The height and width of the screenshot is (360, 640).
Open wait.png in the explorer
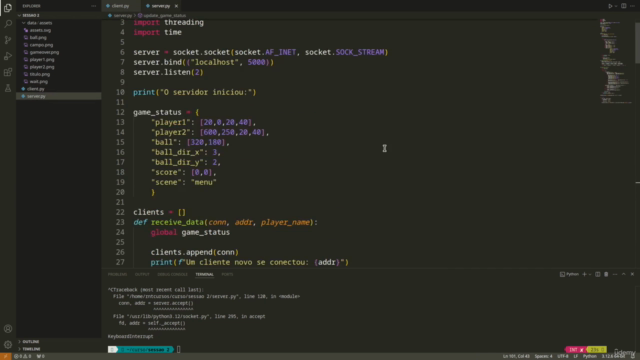39,82
